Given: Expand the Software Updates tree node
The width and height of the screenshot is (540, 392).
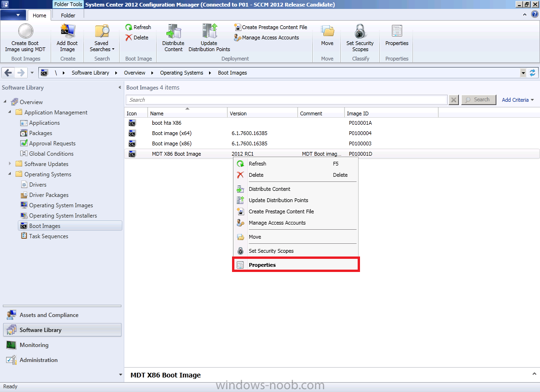Looking at the screenshot, I should 10,164.
